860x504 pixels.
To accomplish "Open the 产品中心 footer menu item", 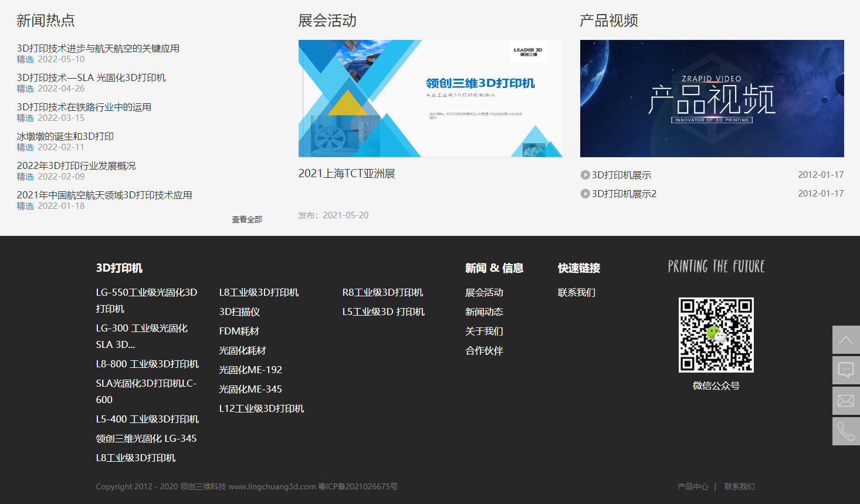I will click(693, 486).
